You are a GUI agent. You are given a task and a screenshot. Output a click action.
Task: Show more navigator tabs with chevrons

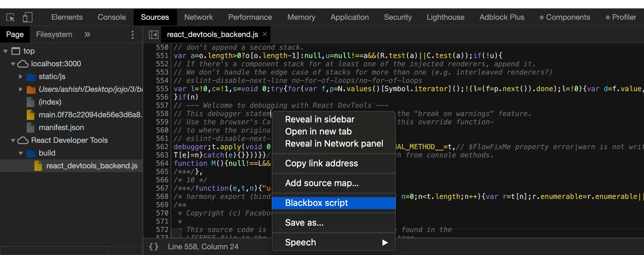pos(87,34)
